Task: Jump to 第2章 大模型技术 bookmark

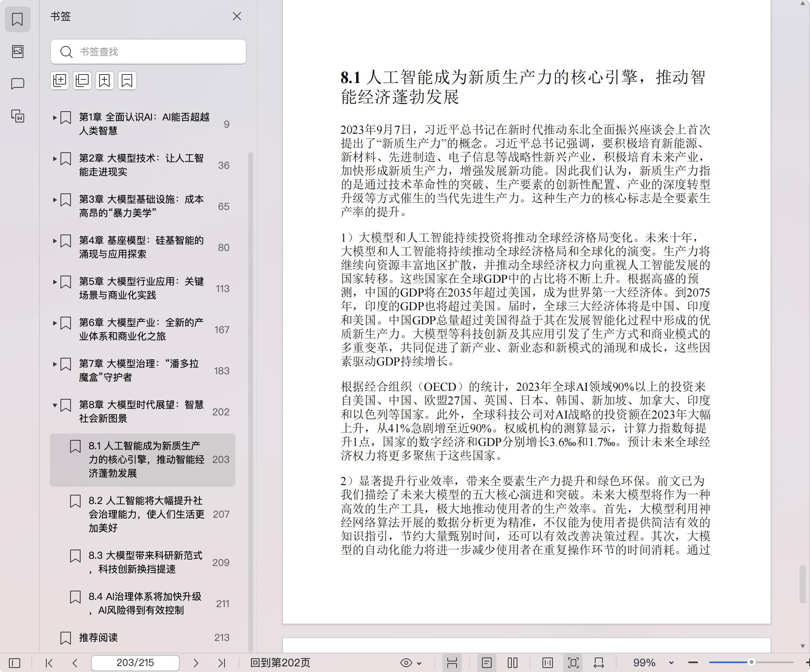Action: tap(141, 165)
